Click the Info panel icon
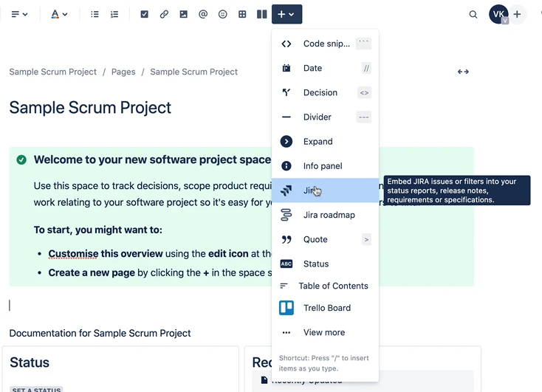542x392 pixels. pos(287,166)
